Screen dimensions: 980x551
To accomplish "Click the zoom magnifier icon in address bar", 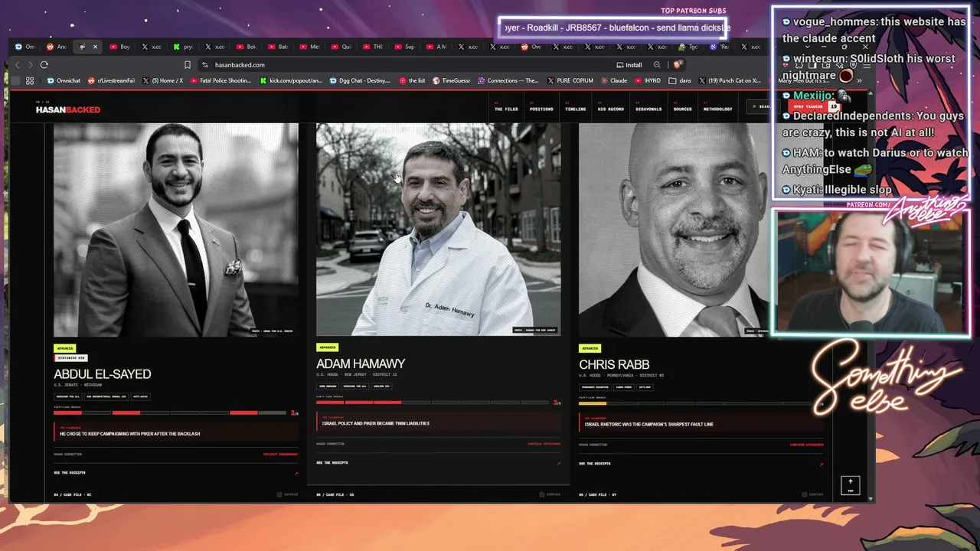I will (x=657, y=65).
